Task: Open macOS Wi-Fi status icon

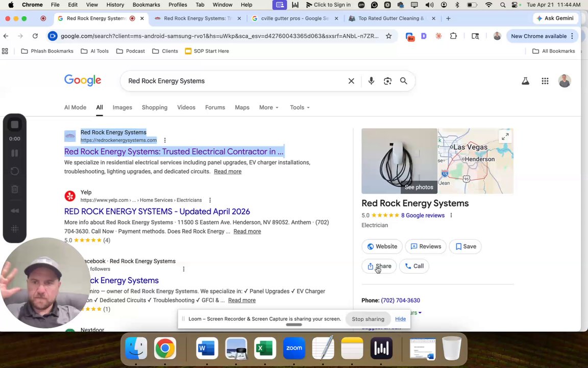Action: 488,5
